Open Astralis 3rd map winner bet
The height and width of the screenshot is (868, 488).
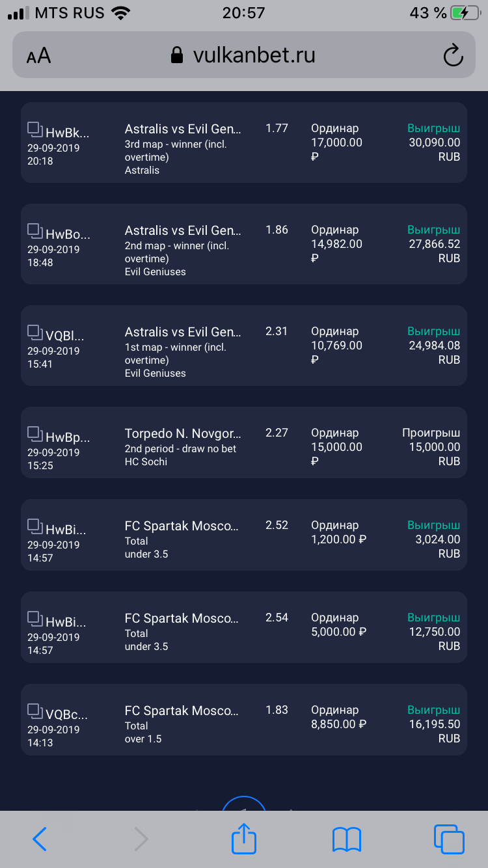(244, 142)
